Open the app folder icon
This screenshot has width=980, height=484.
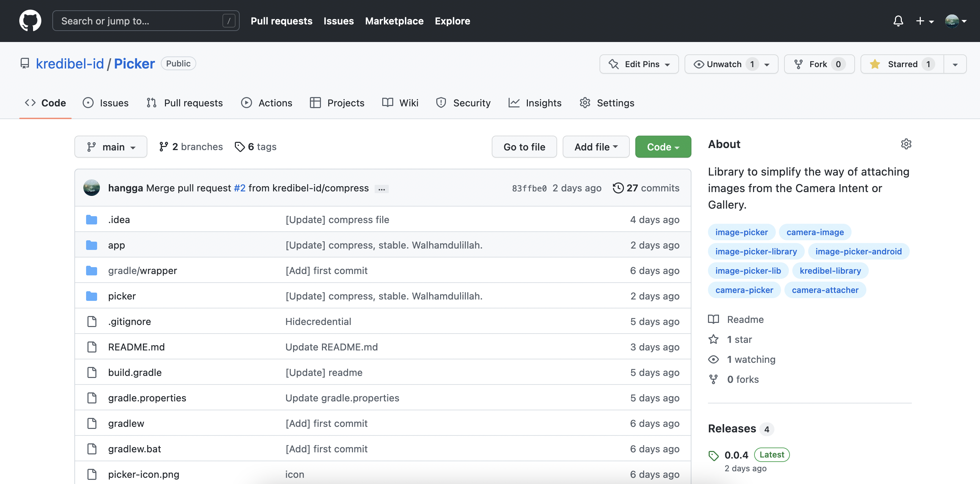coord(91,245)
